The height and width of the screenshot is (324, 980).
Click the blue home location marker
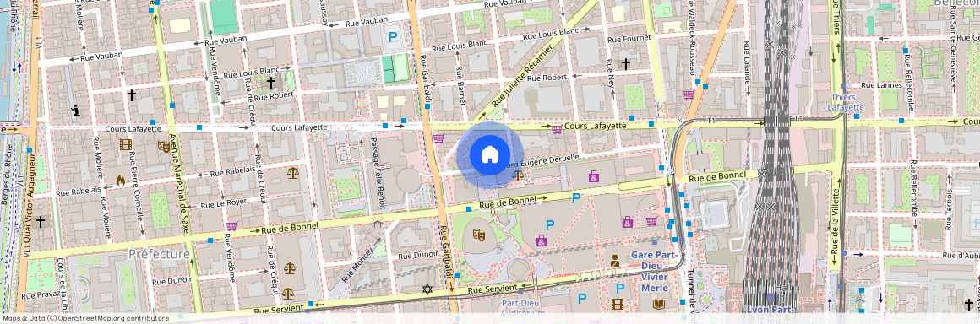[490, 154]
